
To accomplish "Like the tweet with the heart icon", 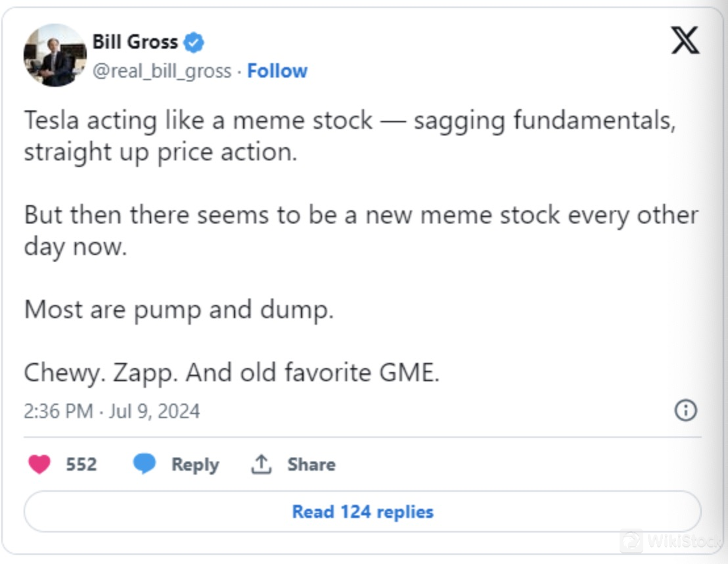I will tap(39, 465).
